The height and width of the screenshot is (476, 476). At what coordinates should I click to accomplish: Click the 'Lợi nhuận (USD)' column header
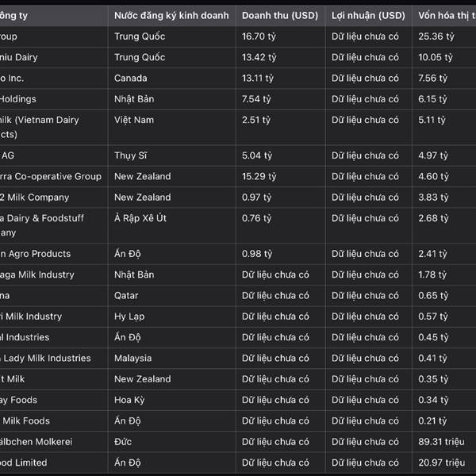368,16
